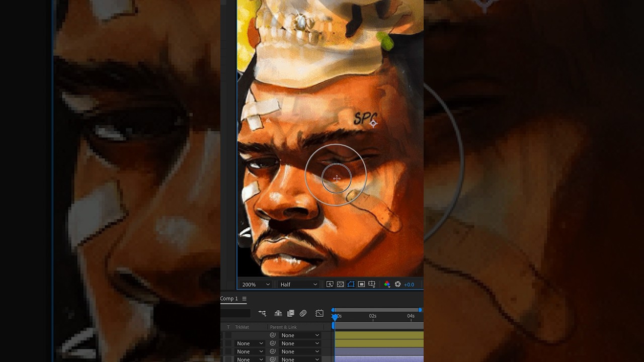Click the +0.0 exposure value
The height and width of the screenshot is (362, 644).
coord(409,285)
